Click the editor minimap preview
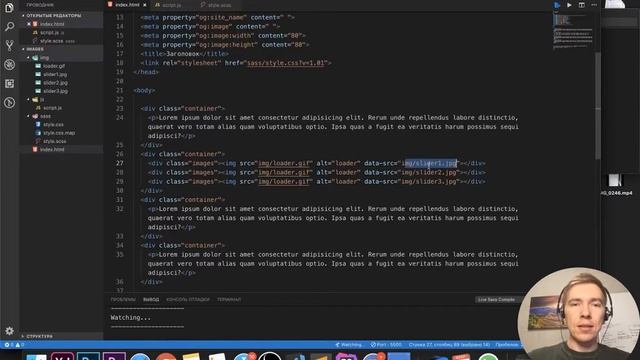The image size is (640, 360). click(x=573, y=33)
